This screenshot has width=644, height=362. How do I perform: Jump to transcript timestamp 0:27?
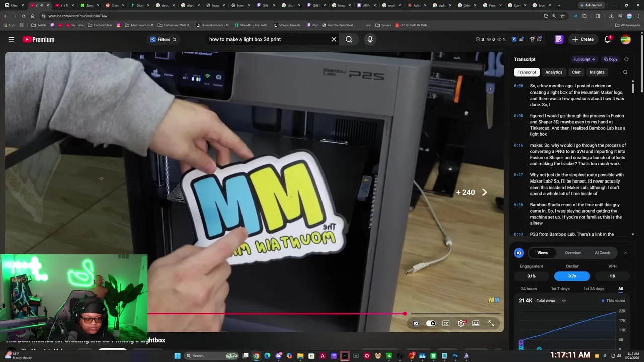[518, 175]
